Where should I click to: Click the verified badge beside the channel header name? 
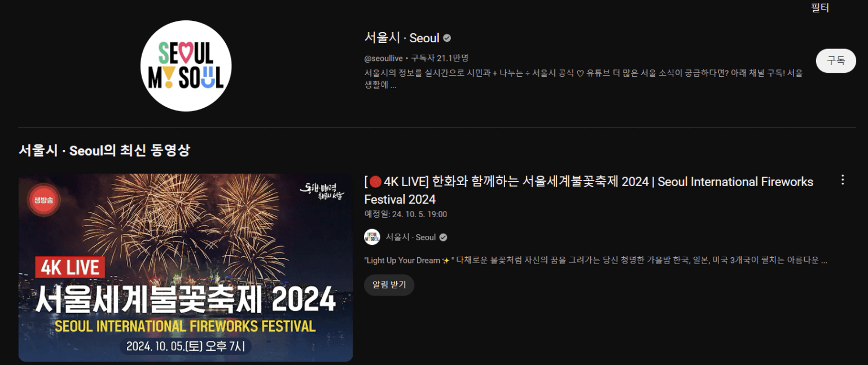(447, 38)
